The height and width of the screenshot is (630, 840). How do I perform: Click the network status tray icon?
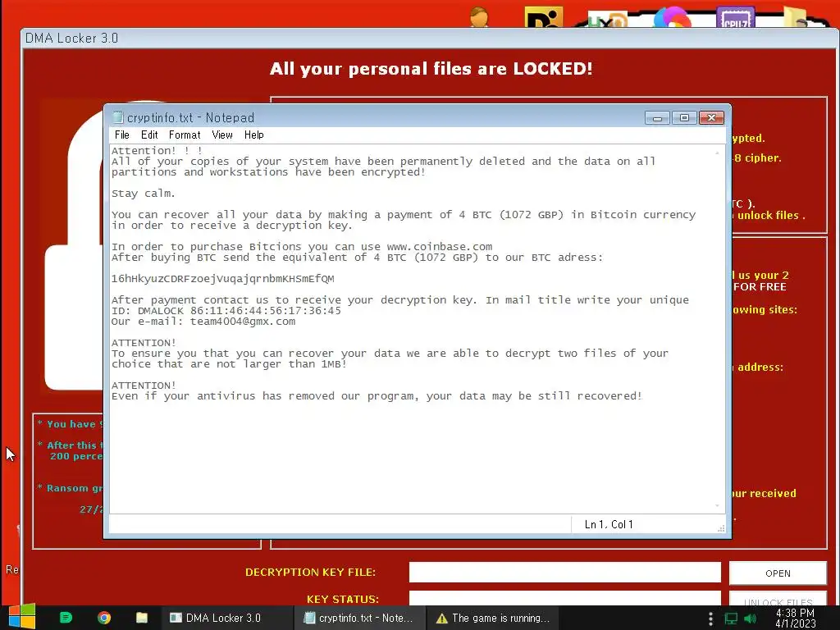click(x=731, y=619)
